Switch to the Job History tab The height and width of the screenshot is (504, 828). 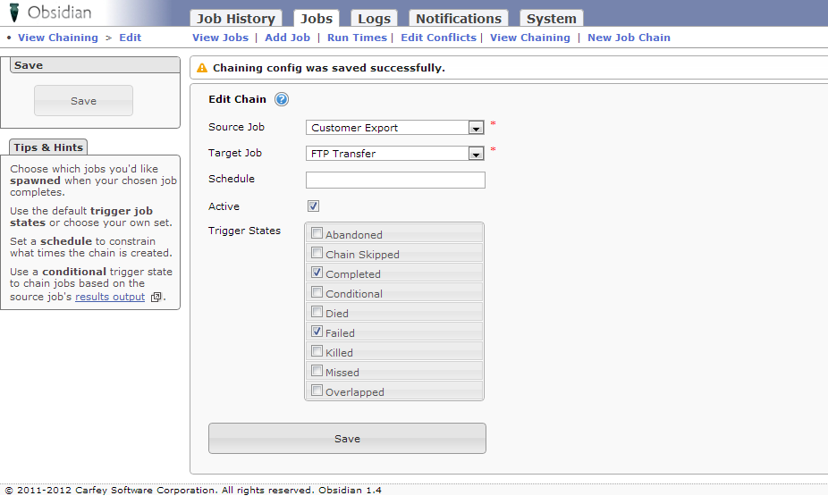pos(236,19)
